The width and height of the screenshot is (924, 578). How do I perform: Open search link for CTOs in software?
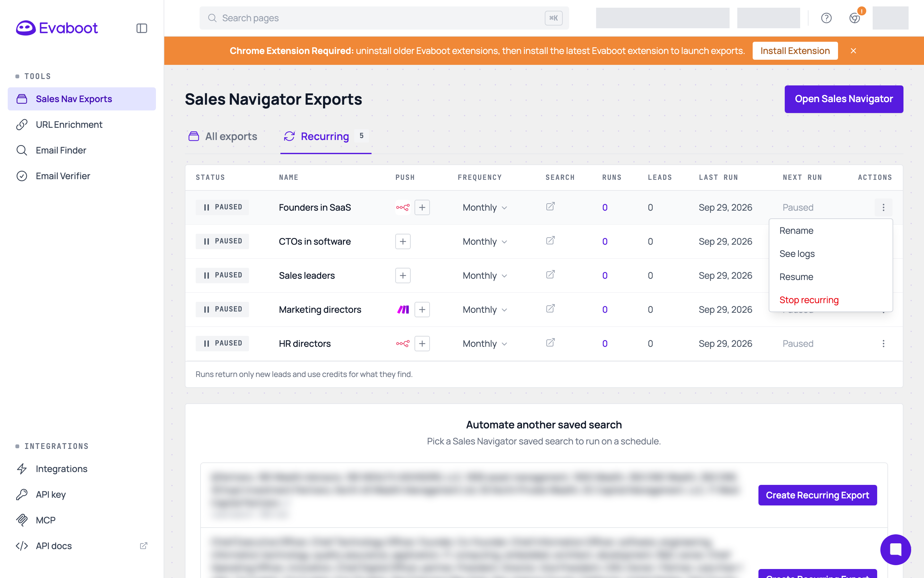point(550,241)
